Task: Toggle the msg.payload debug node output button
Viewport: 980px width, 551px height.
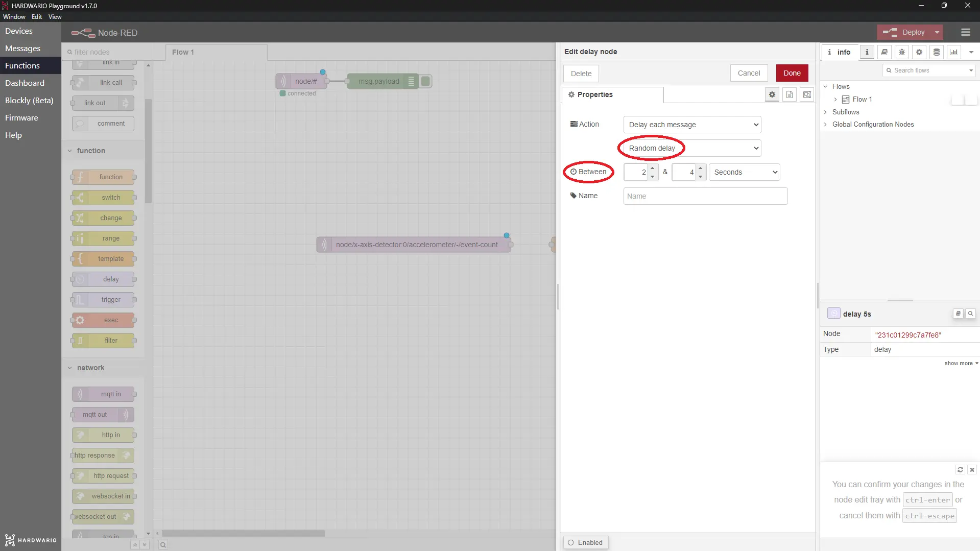Action: [x=426, y=81]
